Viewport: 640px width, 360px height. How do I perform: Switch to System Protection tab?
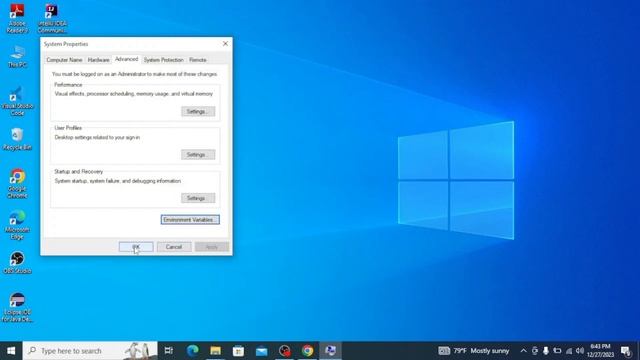pyautogui.click(x=164, y=60)
